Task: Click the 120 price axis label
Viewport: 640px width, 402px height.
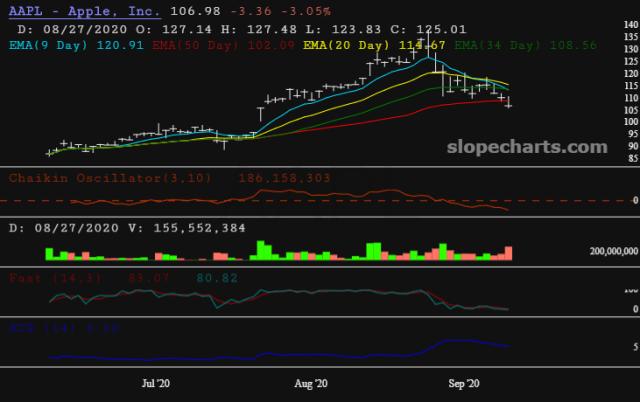Action: pyautogui.click(x=631, y=73)
